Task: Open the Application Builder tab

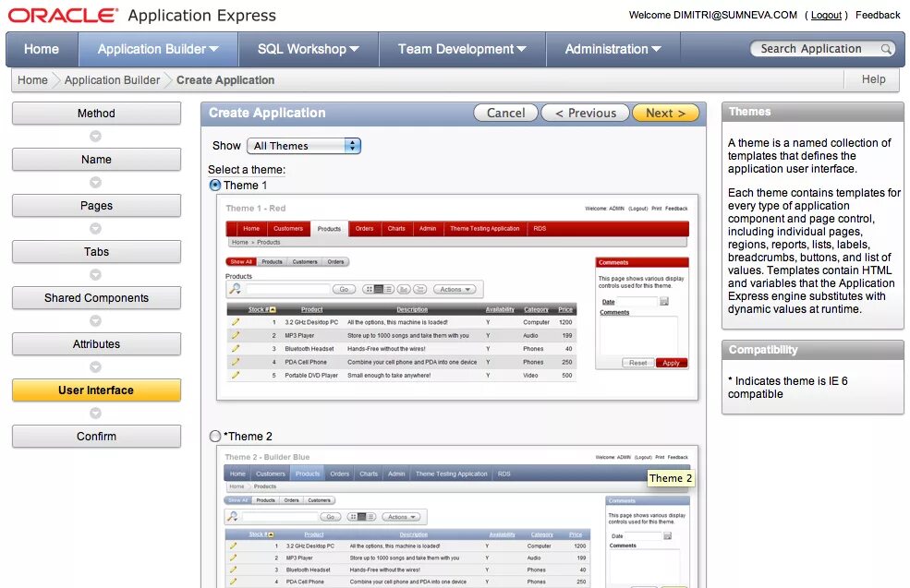Action: [x=158, y=49]
